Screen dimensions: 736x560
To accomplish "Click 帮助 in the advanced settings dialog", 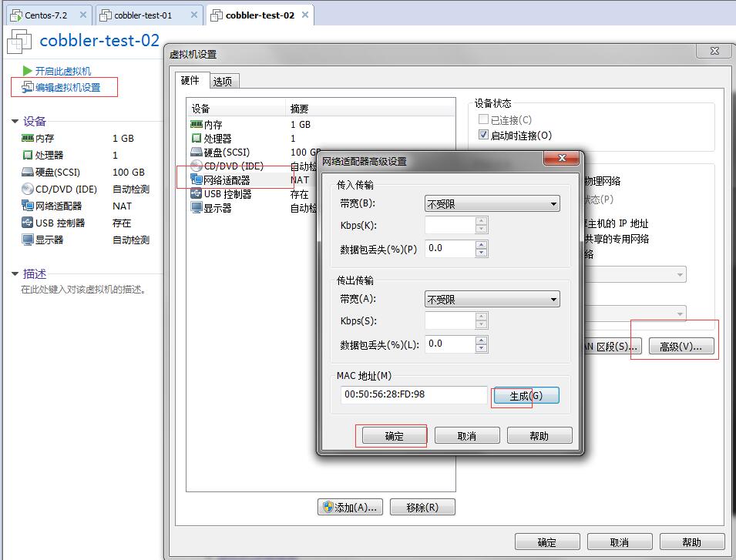I will pyautogui.click(x=539, y=436).
